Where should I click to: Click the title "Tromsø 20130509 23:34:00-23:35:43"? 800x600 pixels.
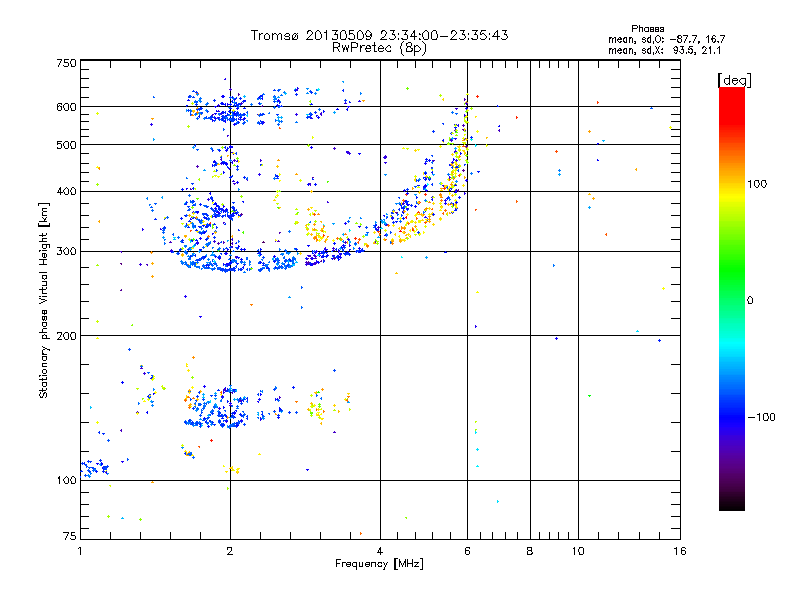click(380, 35)
